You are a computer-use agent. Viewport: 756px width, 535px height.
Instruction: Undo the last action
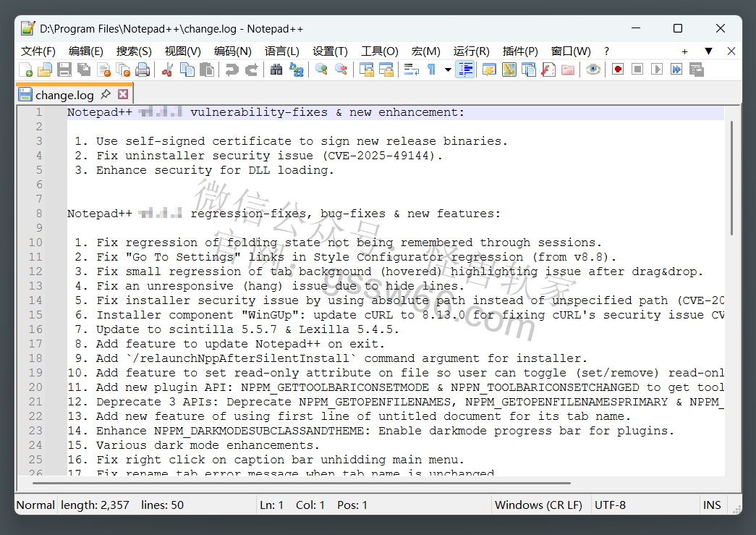(x=232, y=70)
